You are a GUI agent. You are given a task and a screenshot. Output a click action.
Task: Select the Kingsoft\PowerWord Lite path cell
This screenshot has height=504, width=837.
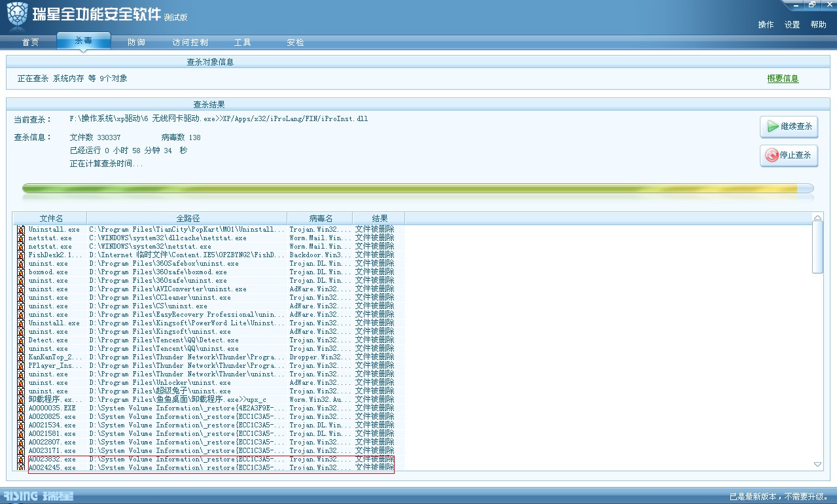coord(187,323)
